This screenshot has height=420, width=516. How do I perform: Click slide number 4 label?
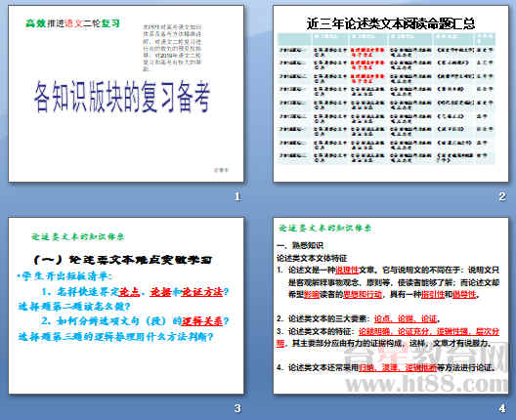coord(502,408)
